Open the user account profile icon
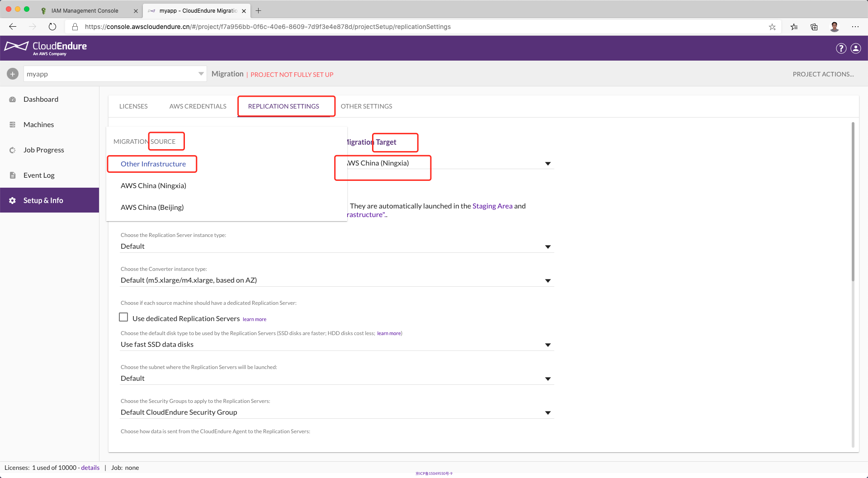The height and width of the screenshot is (478, 868). pyautogui.click(x=856, y=48)
